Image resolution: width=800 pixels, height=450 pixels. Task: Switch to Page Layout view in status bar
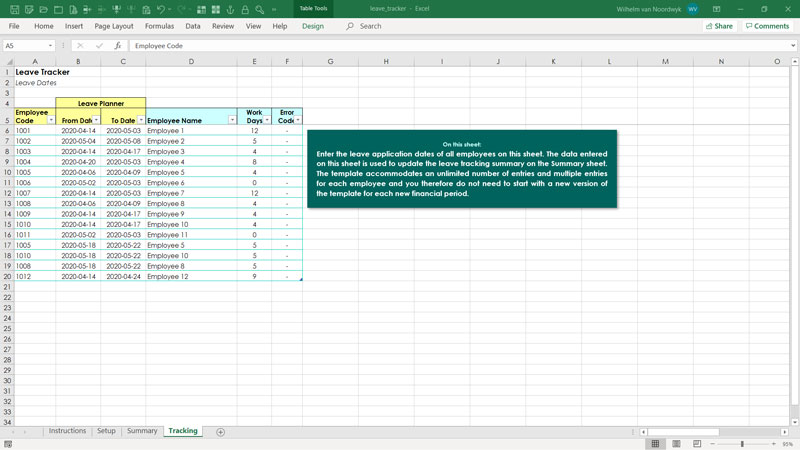(676, 444)
